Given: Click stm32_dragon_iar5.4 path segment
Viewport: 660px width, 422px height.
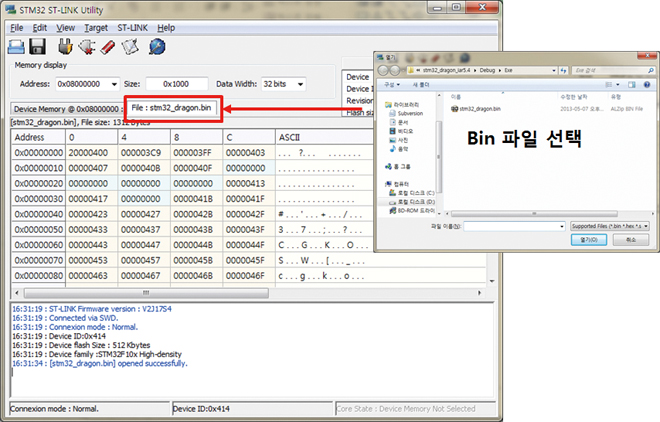Looking at the screenshot, I should 446,70.
